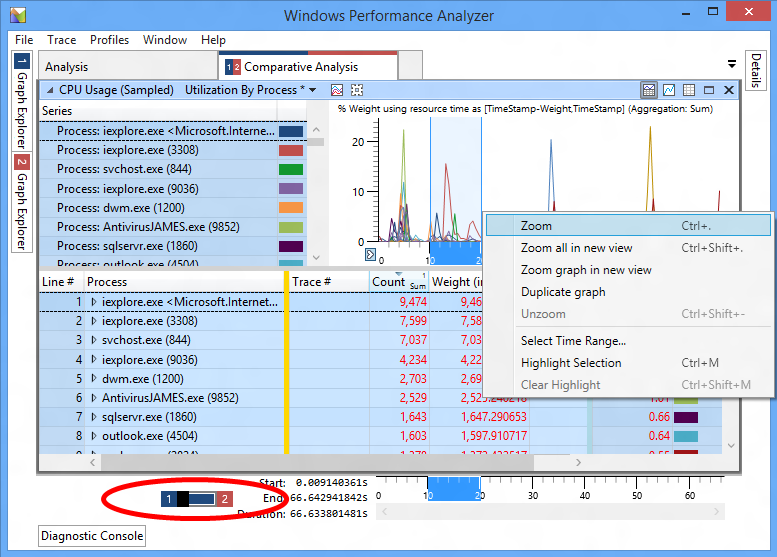Switch to the table only display layout
Image resolution: width=777 pixels, height=557 pixels.
(x=689, y=90)
